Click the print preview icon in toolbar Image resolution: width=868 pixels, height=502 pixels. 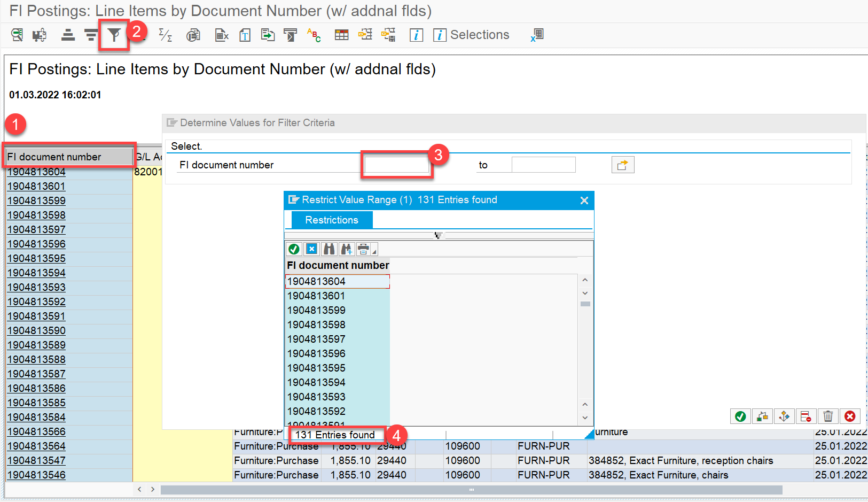tap(193, 35)
